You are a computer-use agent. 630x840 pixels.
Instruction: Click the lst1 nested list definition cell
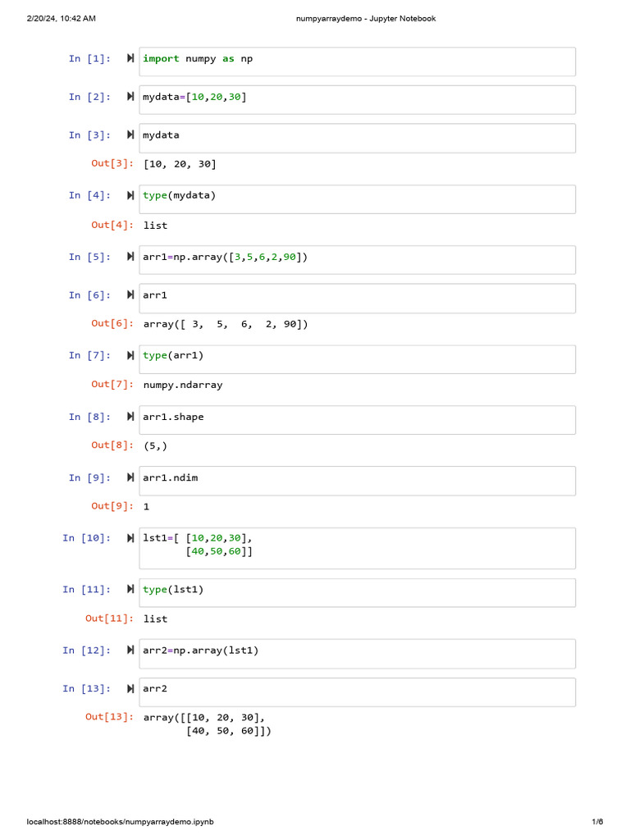[x=358, y=548]
